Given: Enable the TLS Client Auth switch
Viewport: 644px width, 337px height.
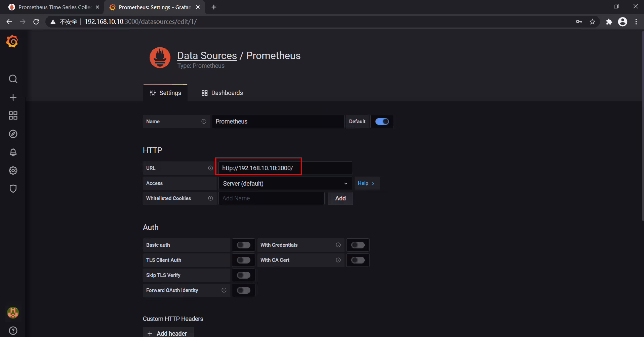Looking at the screenshot, I should [244, 260].
